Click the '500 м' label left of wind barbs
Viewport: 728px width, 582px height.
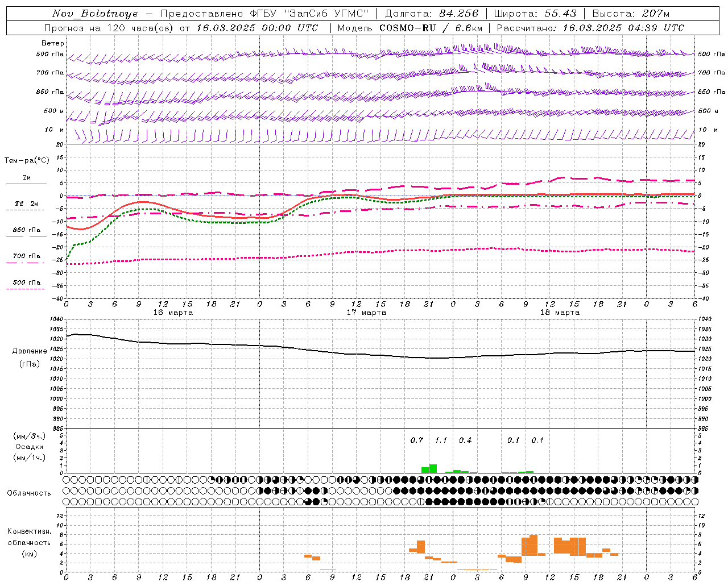(55, 111)
